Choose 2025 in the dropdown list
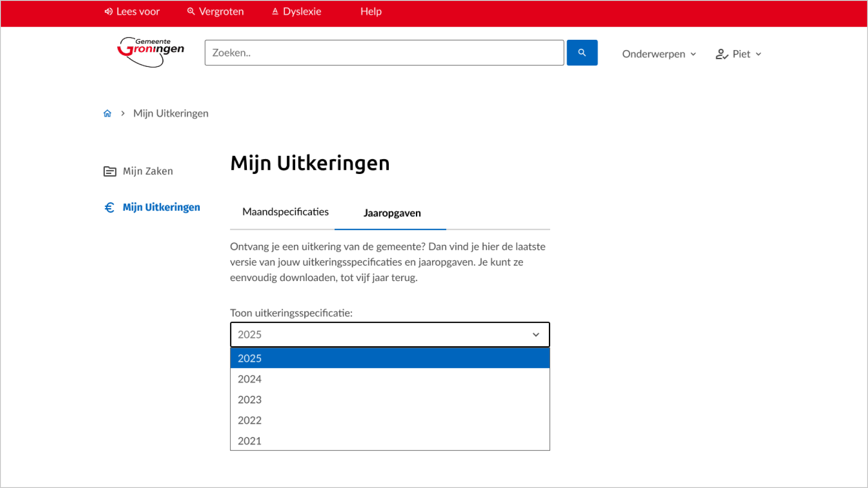This screenshot has width=868, height=488. click(390, 358)
